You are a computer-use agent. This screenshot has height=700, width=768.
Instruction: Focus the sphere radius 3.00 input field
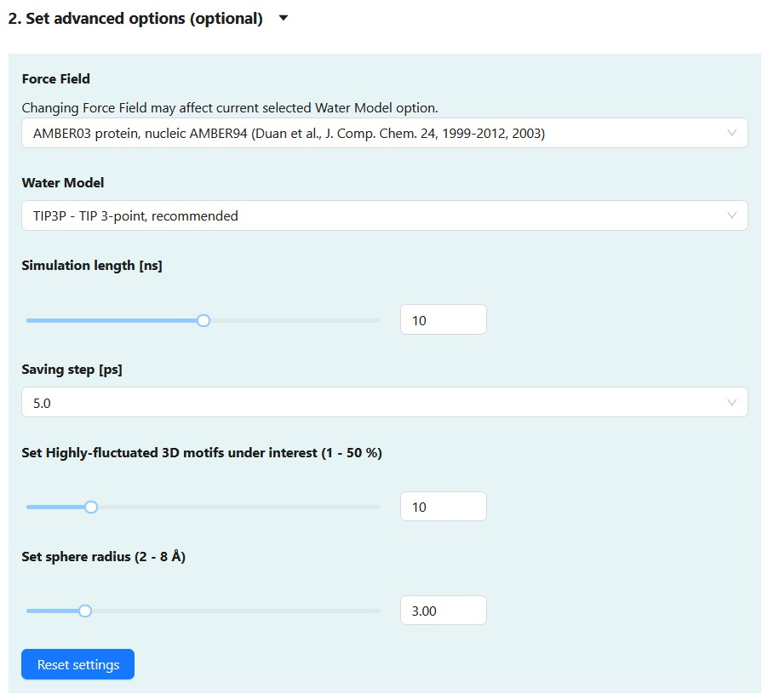(x=443, y=611)
